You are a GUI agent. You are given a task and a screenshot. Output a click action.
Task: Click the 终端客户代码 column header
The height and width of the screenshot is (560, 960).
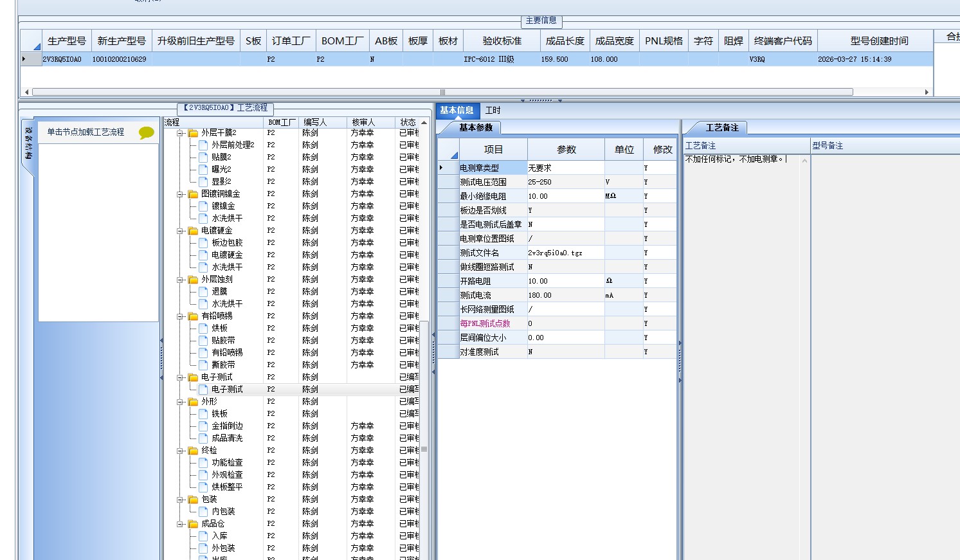(x=783, y=41)
